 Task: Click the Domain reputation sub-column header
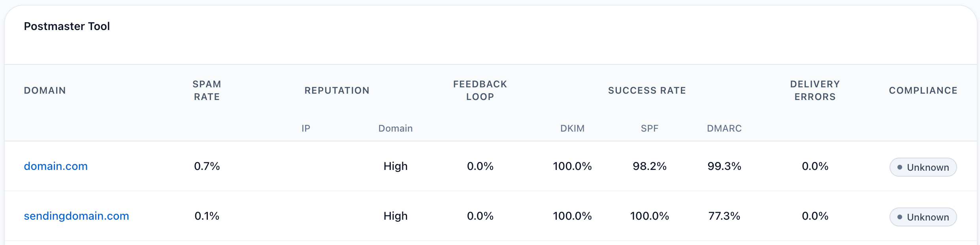[395, 128]
